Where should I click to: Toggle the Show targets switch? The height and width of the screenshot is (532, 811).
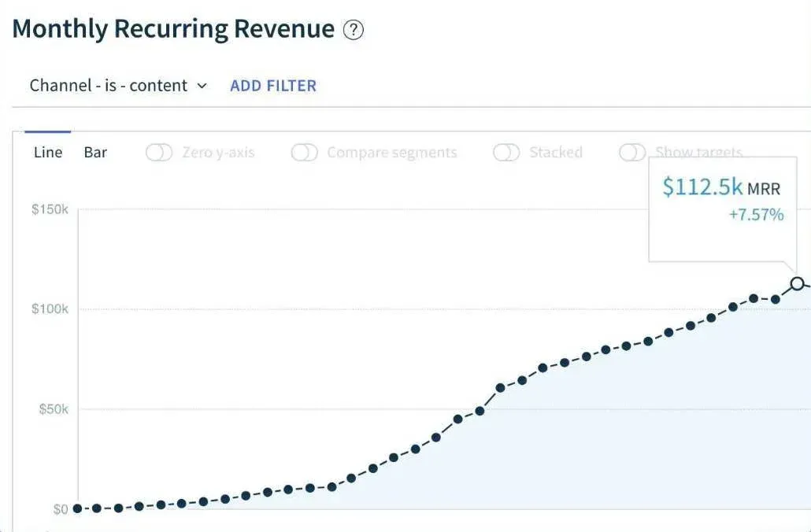[x=632, y=153]
